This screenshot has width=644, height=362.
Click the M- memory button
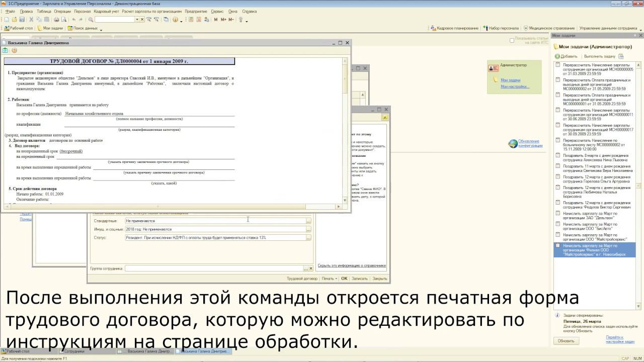231,20
